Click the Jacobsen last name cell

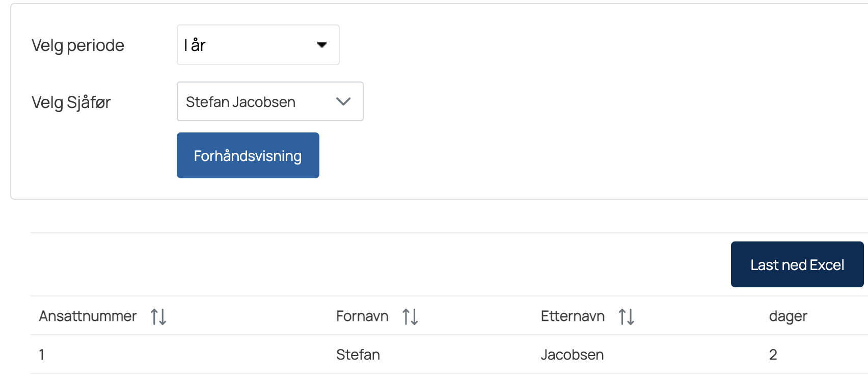click(x=572, y=355)
